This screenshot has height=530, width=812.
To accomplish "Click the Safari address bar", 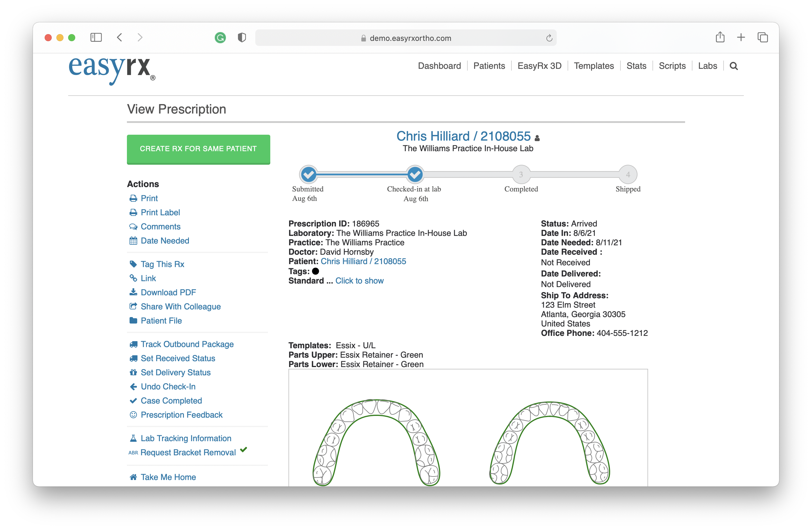I will pos(406,38).
